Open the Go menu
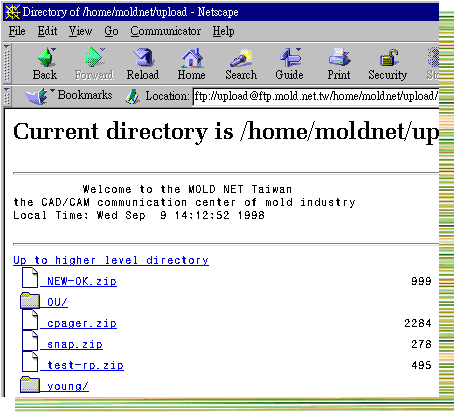Image resolution: width=454 pixels, height=412 pixels. pos(111,31)
